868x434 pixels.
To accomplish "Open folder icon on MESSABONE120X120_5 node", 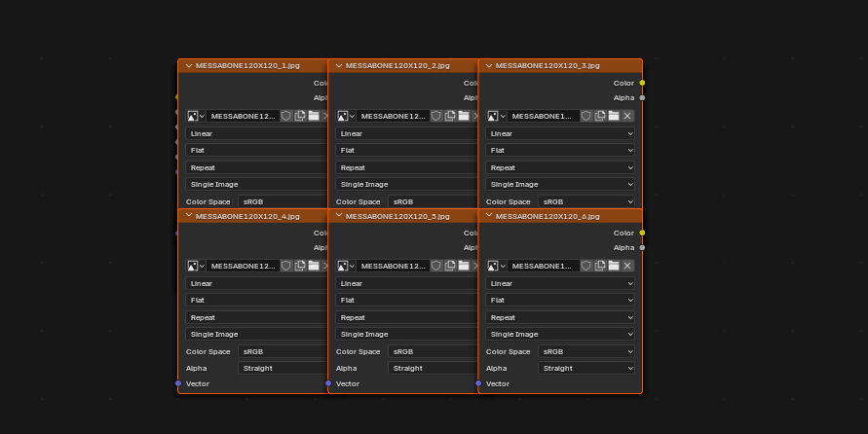I will [464, 266].
